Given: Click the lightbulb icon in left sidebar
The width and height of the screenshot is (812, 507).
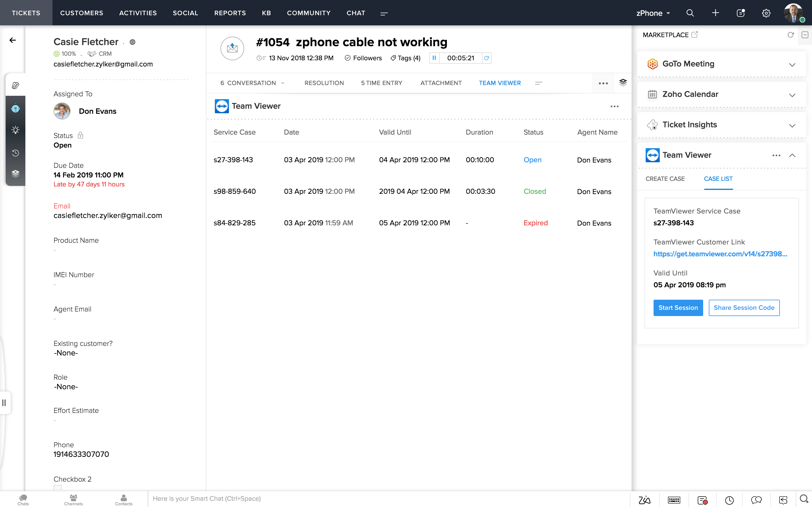Looking at the screenshot, I should [x=16, y=130].
